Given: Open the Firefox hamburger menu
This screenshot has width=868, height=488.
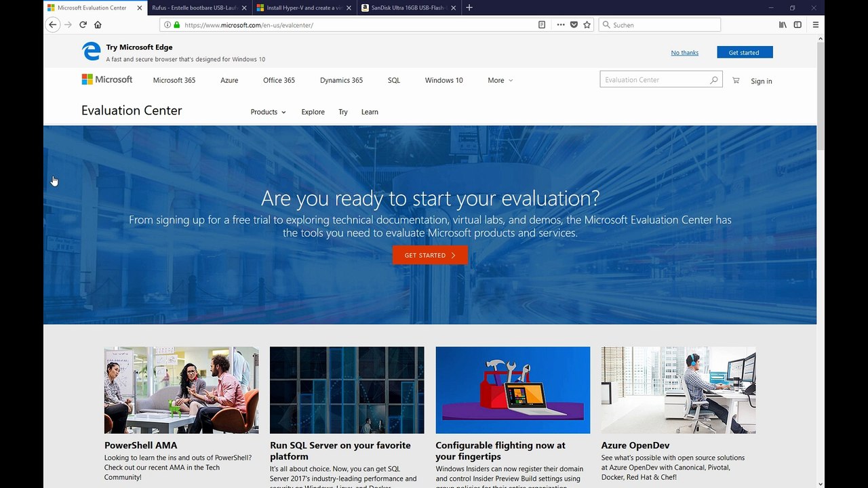Looking at the screenshot, I should [816, 24].
